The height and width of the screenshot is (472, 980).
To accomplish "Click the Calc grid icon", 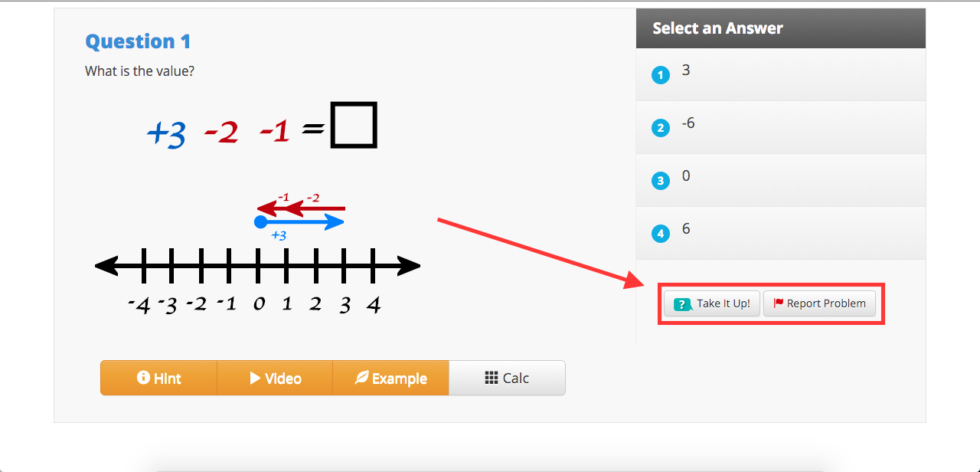I will 492,378.
